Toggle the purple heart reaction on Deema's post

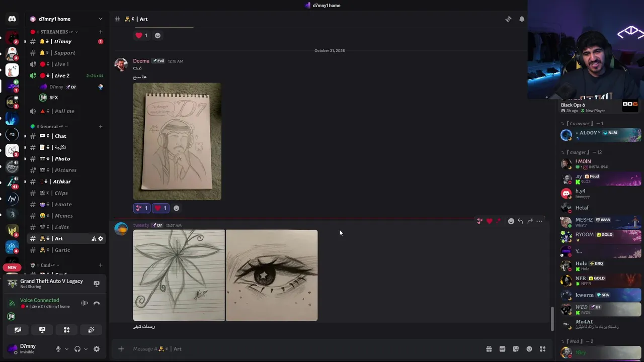(160, 208)
